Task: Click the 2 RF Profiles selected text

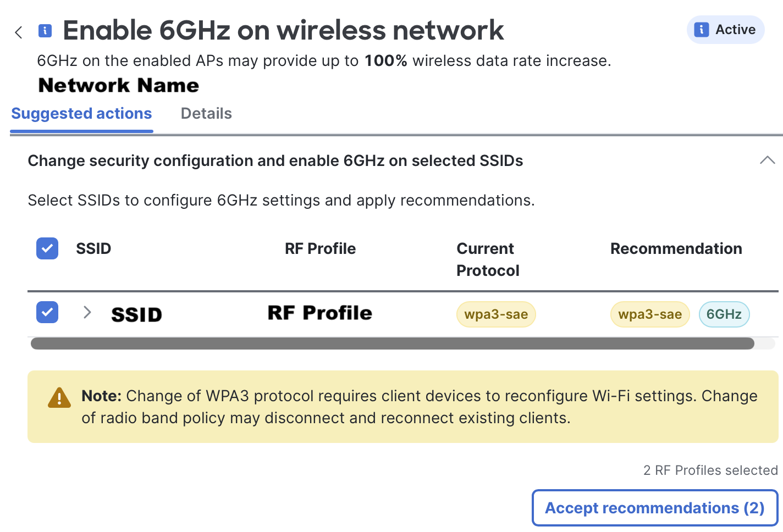Action: click(710, 470)
